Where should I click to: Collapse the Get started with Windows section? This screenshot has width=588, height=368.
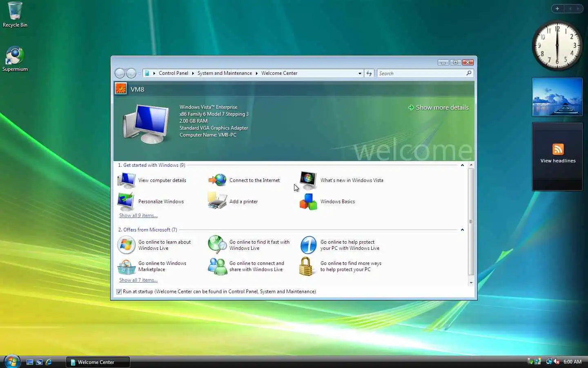(x=462, y=165)
